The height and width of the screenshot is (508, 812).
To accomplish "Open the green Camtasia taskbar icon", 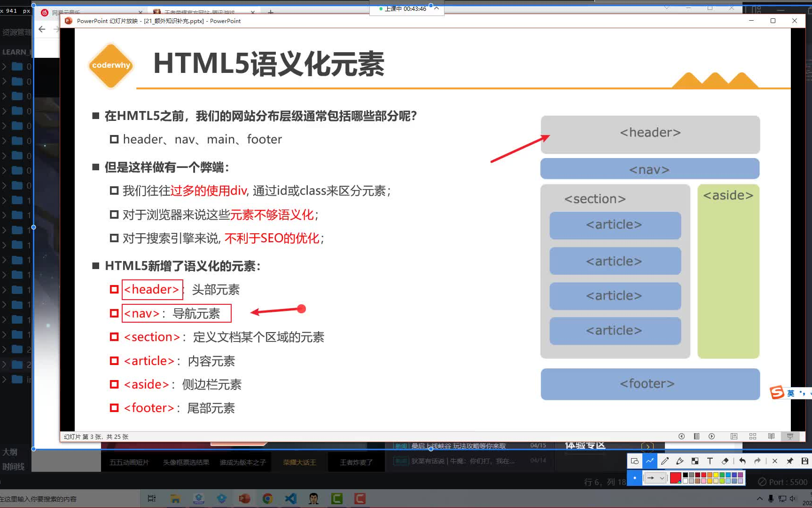I will 336,499.
